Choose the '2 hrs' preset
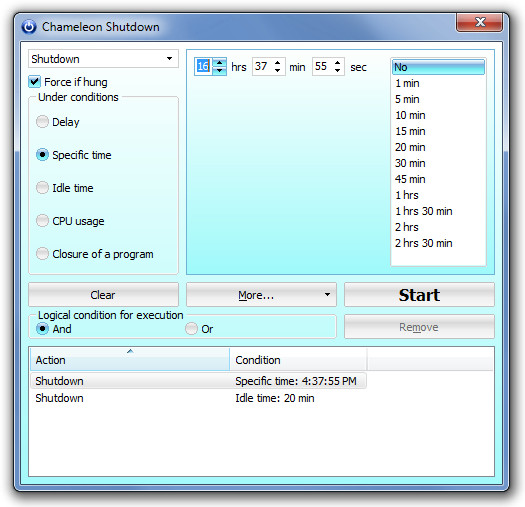 (x=438, y=227)
